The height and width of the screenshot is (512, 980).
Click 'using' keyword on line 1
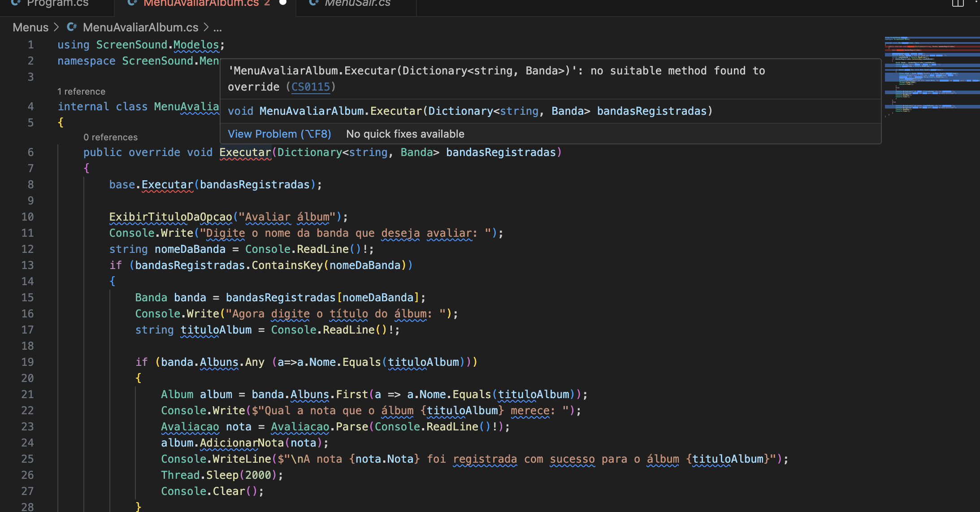[x=74, y=45]
